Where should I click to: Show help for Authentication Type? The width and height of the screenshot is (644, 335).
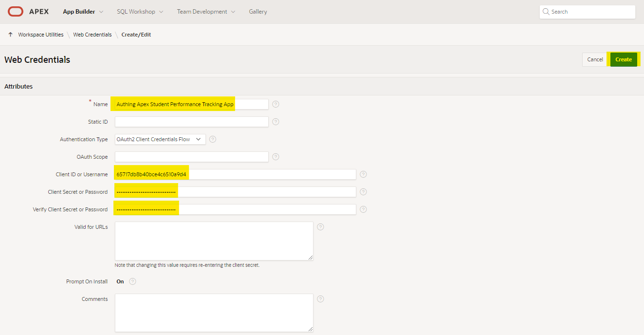[x=212, y=139]
